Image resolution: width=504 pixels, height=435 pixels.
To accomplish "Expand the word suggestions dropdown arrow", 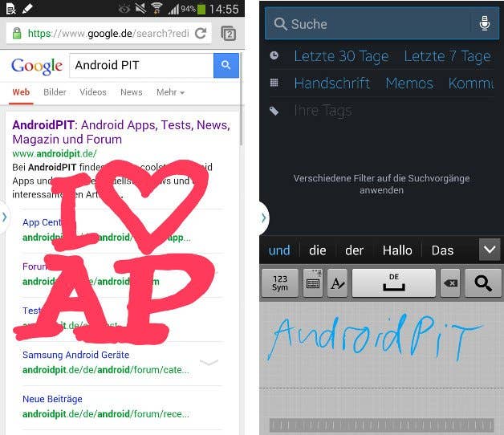I will click(x=490, y=249).
